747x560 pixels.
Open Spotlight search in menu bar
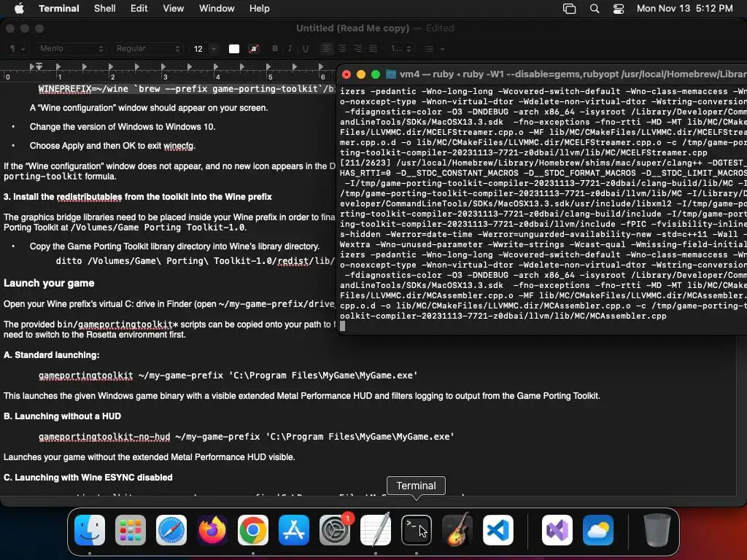pyautogui.click(x=594, y=8)
